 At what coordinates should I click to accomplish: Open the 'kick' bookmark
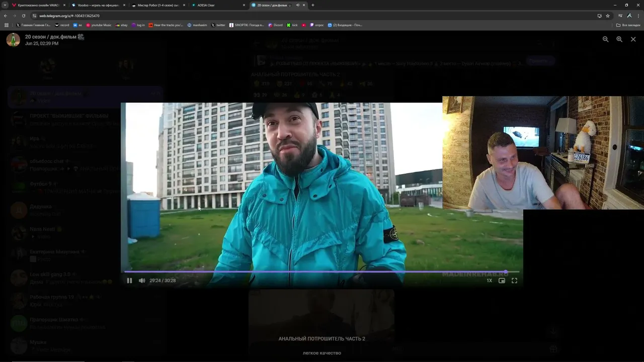[292, 25]
